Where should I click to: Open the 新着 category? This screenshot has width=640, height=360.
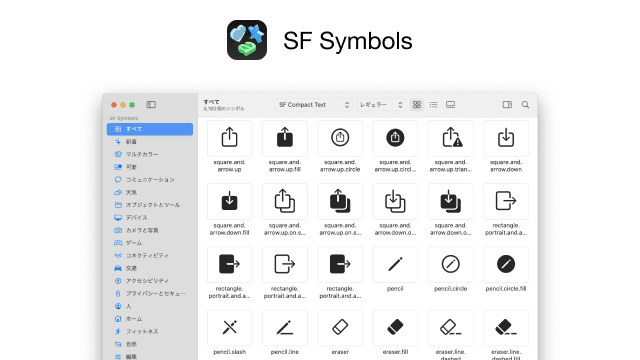click(150, 142)
